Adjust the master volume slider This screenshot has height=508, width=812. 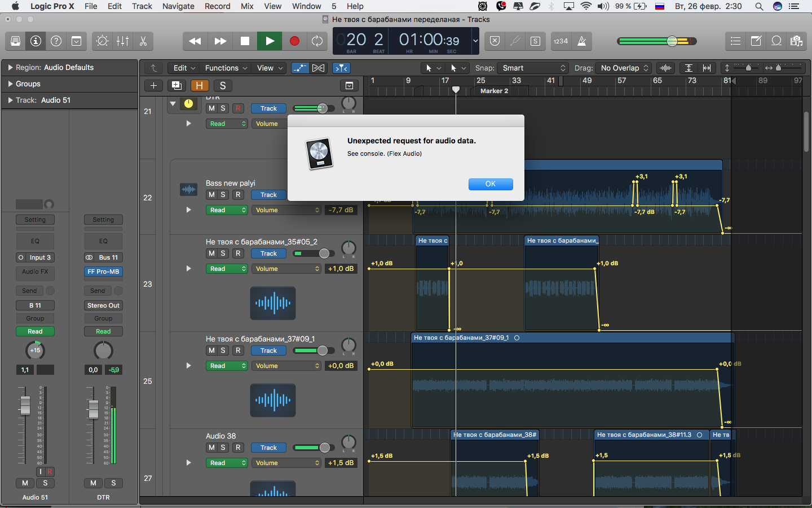pos(672,41)
